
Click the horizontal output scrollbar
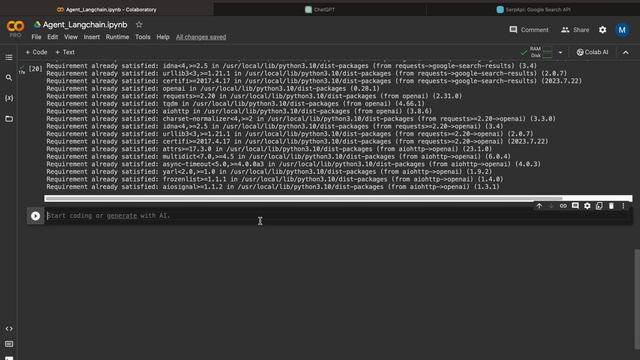(304, 198)
